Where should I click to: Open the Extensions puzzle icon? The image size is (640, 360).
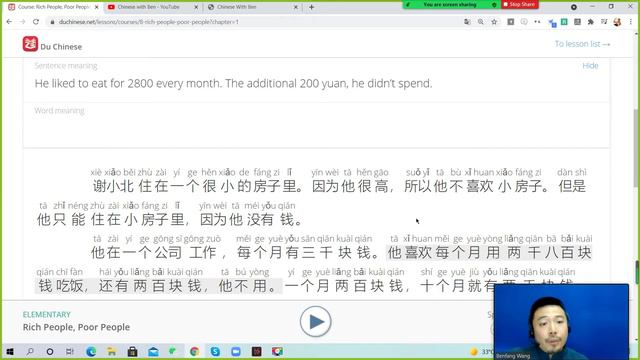(591, 22)
